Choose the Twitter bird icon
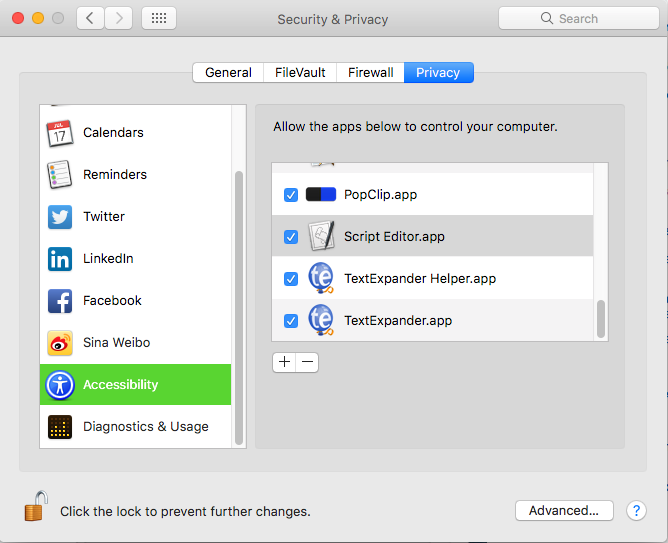 pos(60,217)
